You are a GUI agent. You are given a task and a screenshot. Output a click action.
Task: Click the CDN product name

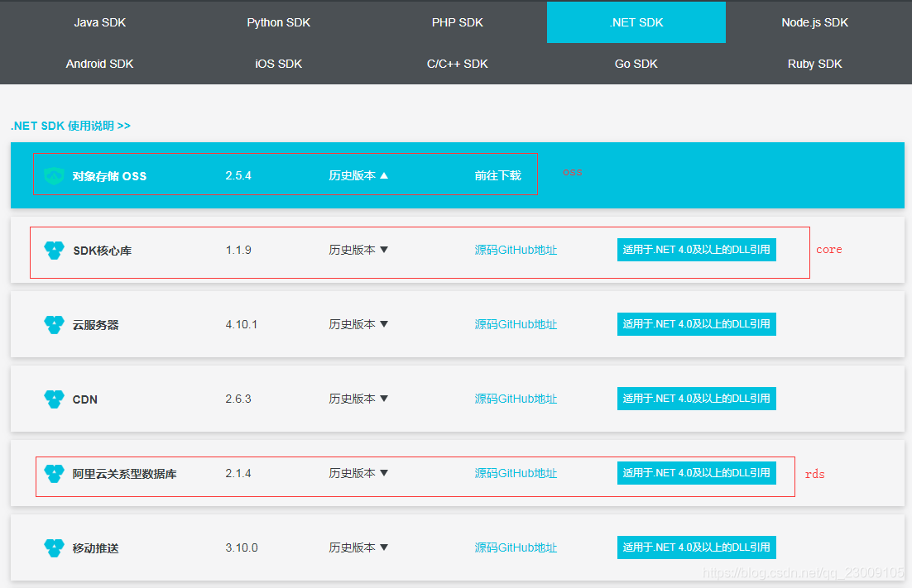[85, 399]
